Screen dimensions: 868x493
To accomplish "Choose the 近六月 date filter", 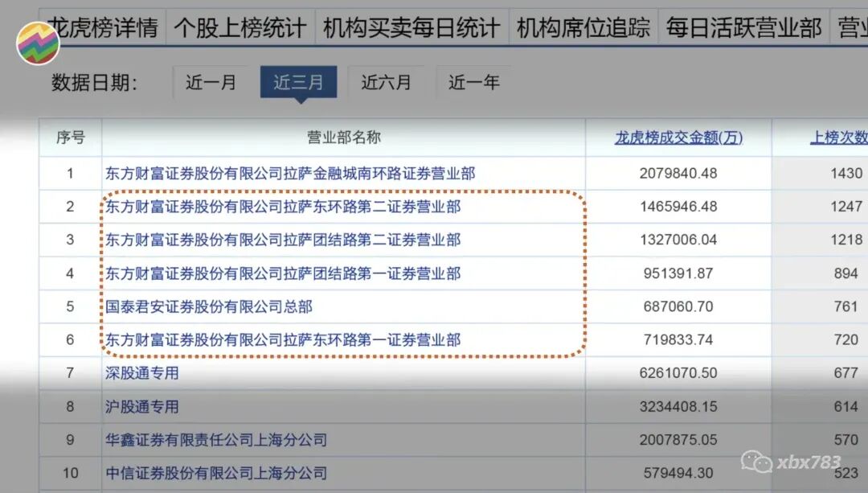I will click(386, 83).
